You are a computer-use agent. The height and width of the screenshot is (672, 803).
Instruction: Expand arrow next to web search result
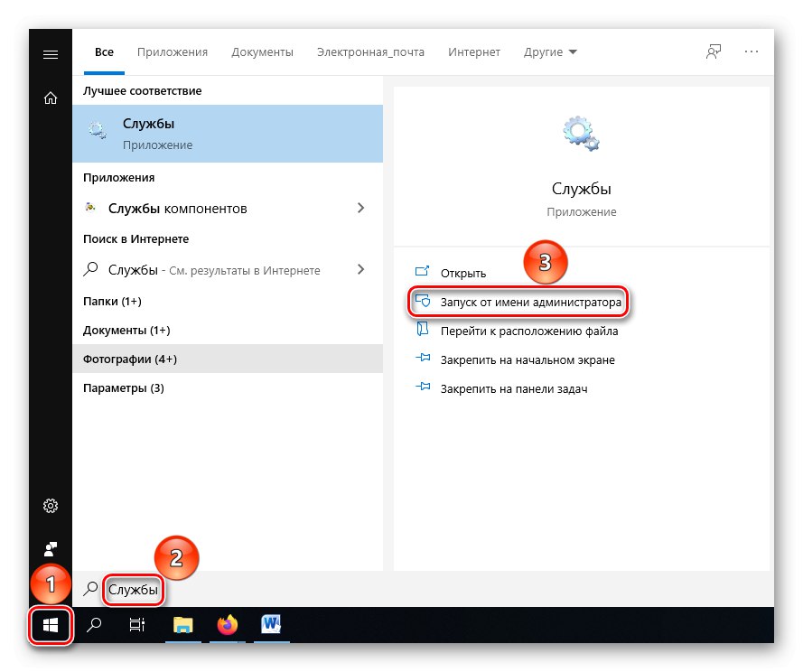(x=360, y=269)
